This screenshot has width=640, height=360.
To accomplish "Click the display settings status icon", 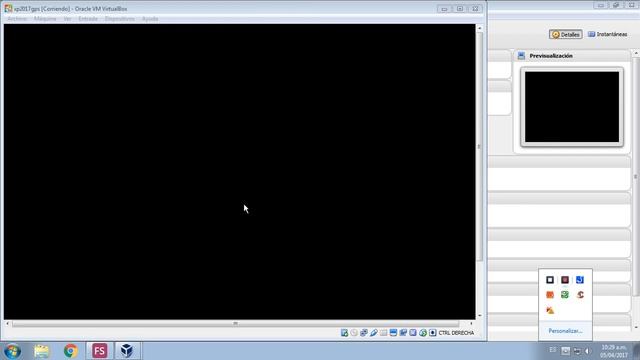I will pyautogui.click(x=393, y=333).
